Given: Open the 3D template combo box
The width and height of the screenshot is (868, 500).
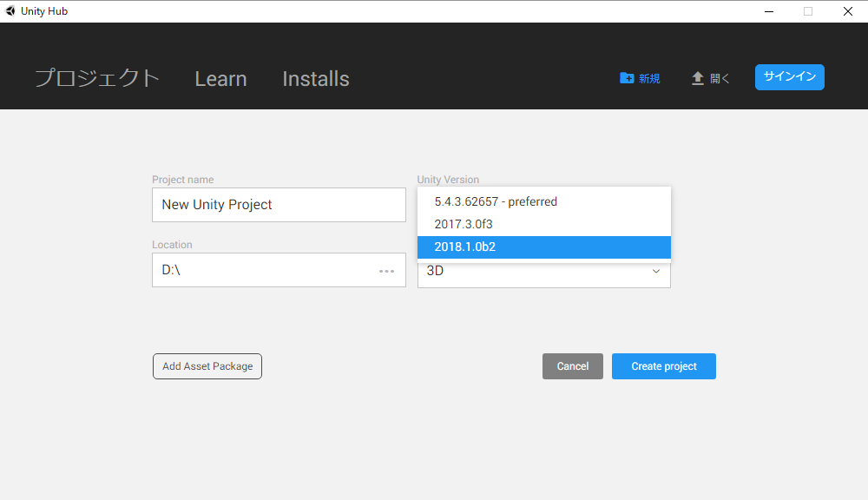Looking at the screenshot, I should [543, 274].
